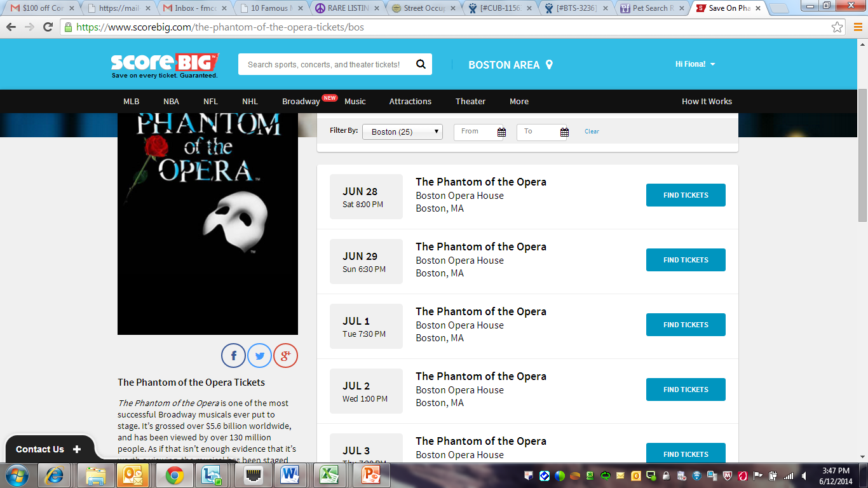Clear the date filters
The width and height of the screenshot is (868, 488).
592,132
